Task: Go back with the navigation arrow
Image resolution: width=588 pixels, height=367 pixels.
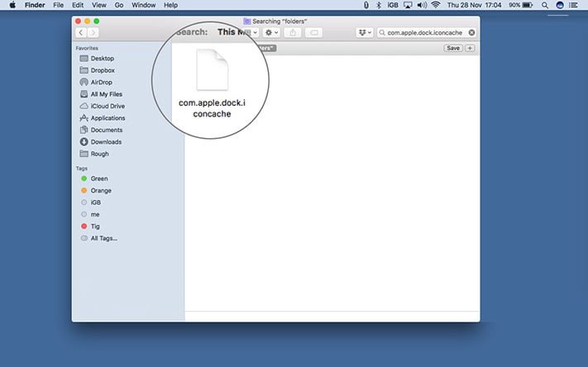Action: 81,32
